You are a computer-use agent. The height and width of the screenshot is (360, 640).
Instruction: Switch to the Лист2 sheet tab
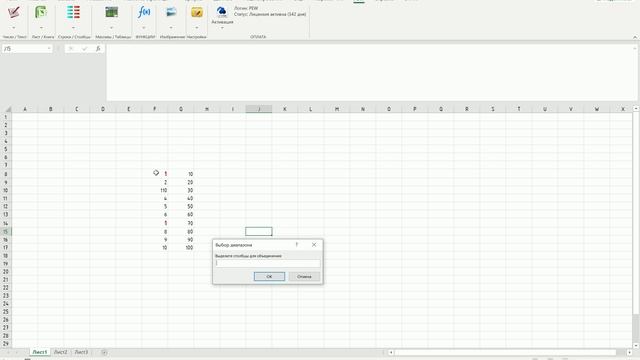tap(60, 352)
